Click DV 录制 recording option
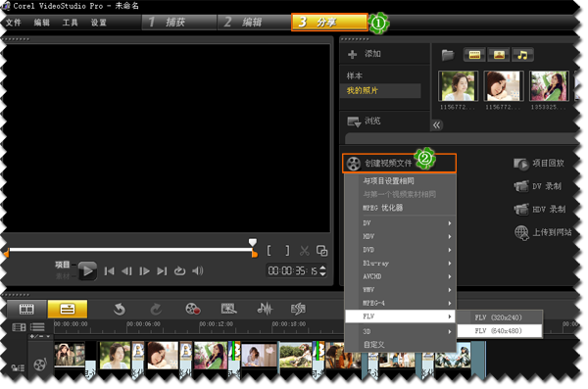This screenshot has height=389, width=588. [538, 186]
